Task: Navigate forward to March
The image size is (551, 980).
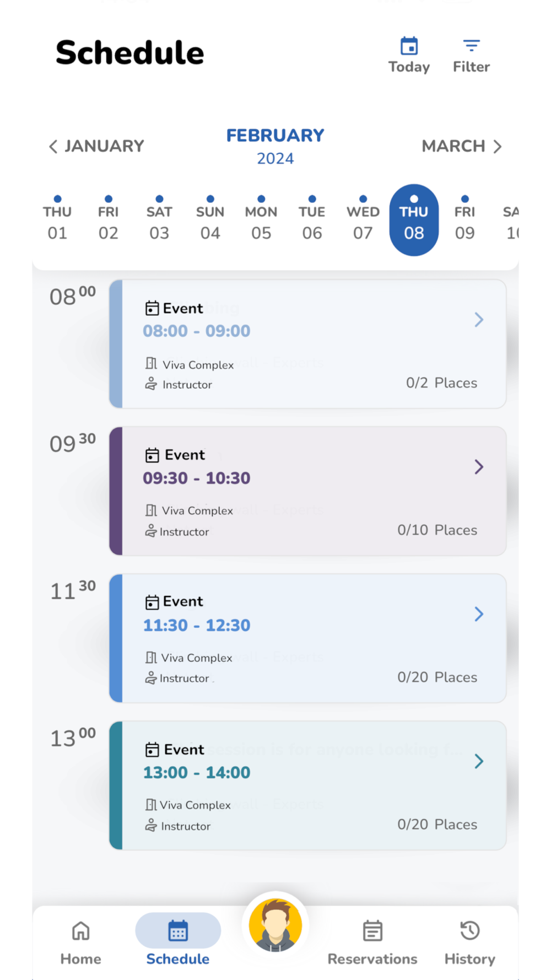Action: (x=462, y=146)
